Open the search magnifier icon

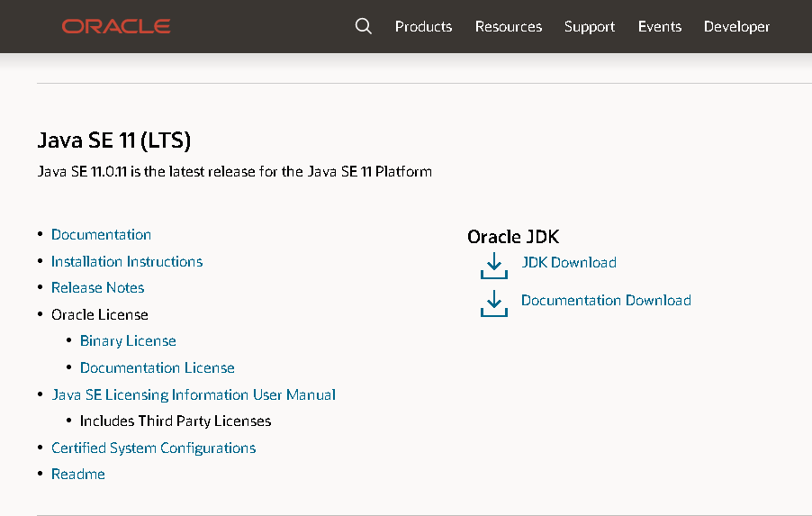coord(364,26)
